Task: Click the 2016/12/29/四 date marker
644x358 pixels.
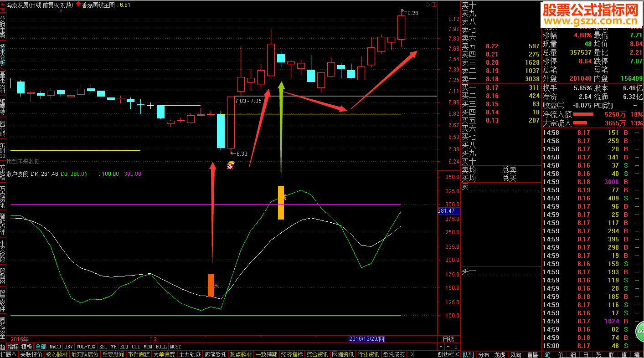Action: tap(367, 339)
